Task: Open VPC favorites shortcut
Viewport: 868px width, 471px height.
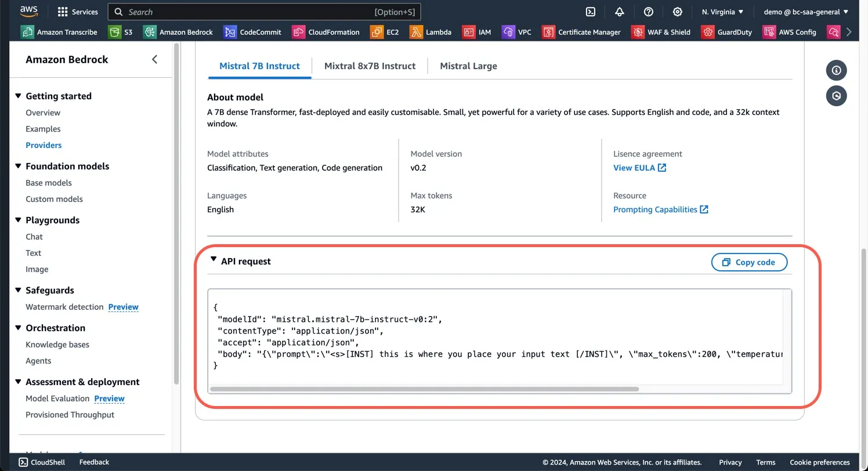Action: tap(517, 32)
